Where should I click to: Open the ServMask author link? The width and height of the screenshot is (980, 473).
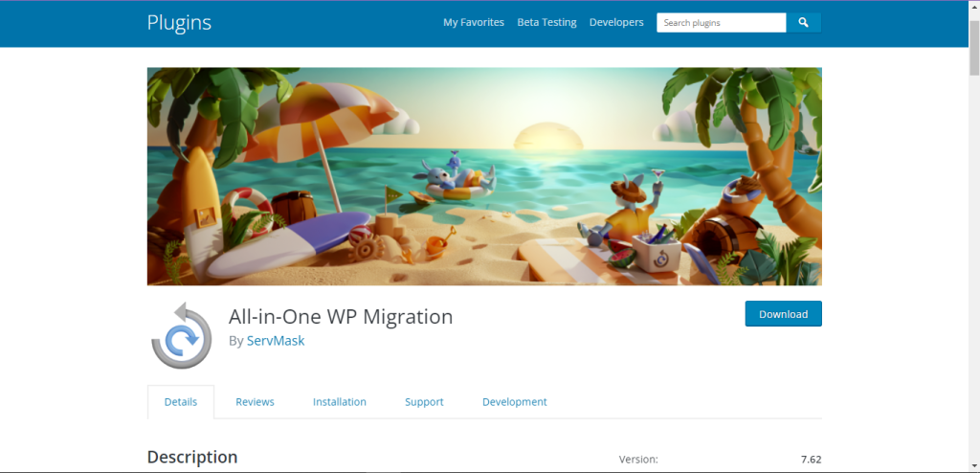(x=276, y=341)
